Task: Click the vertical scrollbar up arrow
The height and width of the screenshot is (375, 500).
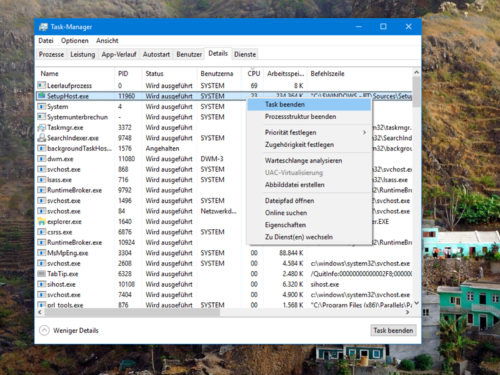Action: click(x=416, y=72)
